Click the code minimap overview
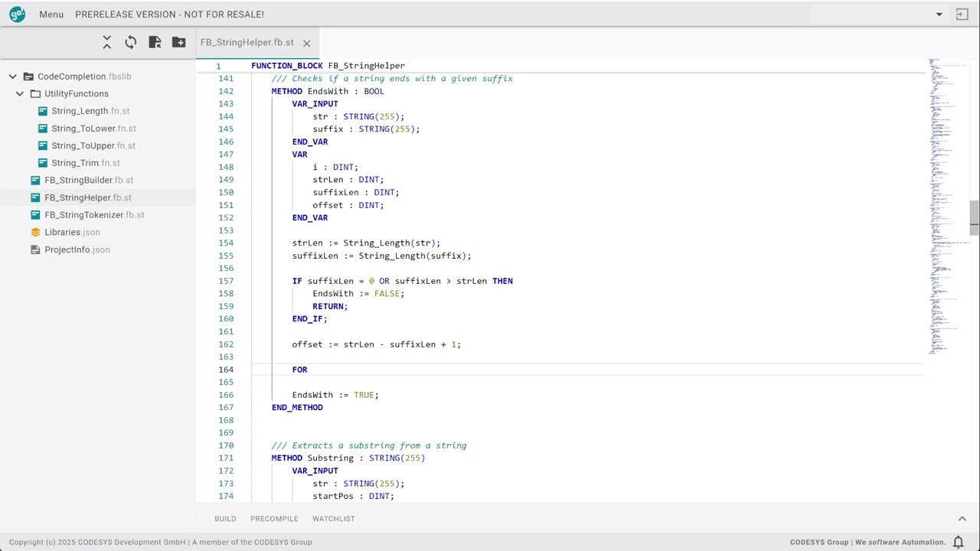 coord(948,207)
